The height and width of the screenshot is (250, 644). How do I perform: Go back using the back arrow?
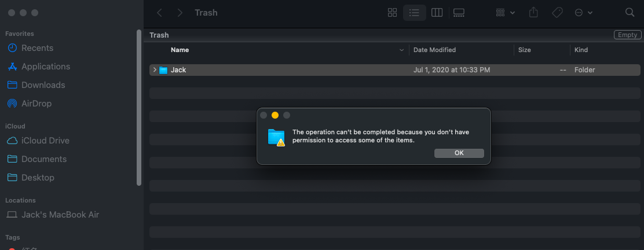point(160,13)
